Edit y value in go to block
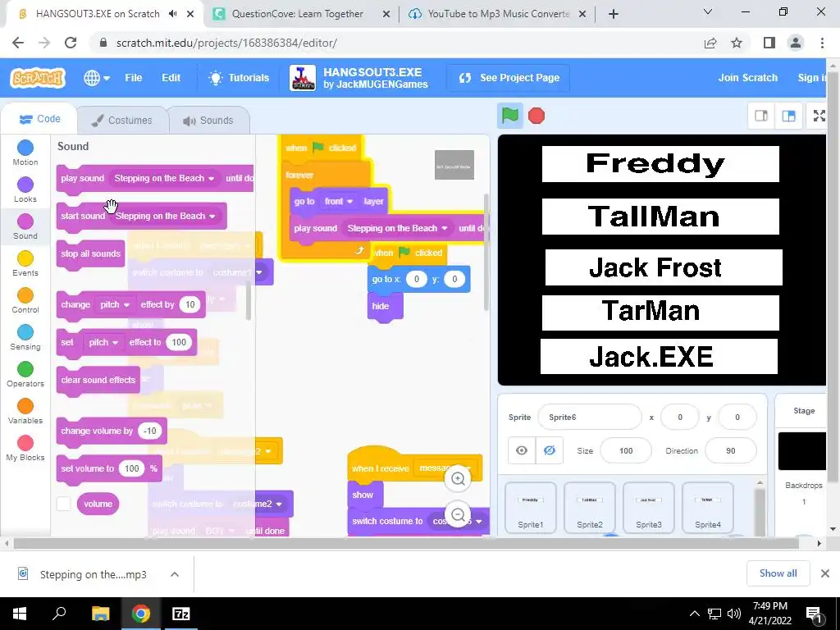This screenshot has height=630, width=840. 454,279
